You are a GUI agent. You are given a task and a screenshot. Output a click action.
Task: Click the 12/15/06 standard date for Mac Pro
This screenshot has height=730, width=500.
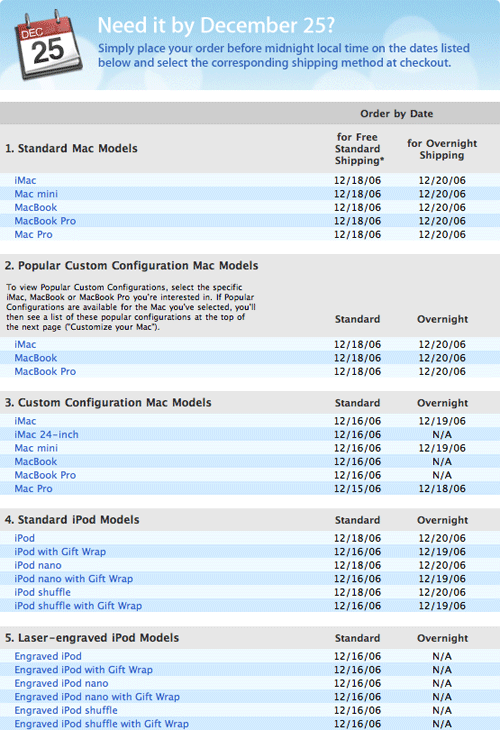coord(357,489)
